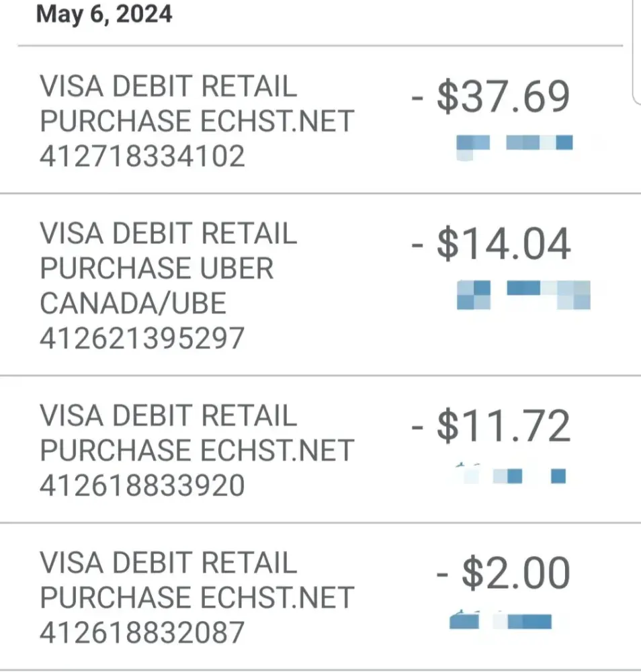Click the -$14.04 amount
Image resolution: width=641 pixels, height=672 pixels.
pyautogui.click(x=491, y=245)
